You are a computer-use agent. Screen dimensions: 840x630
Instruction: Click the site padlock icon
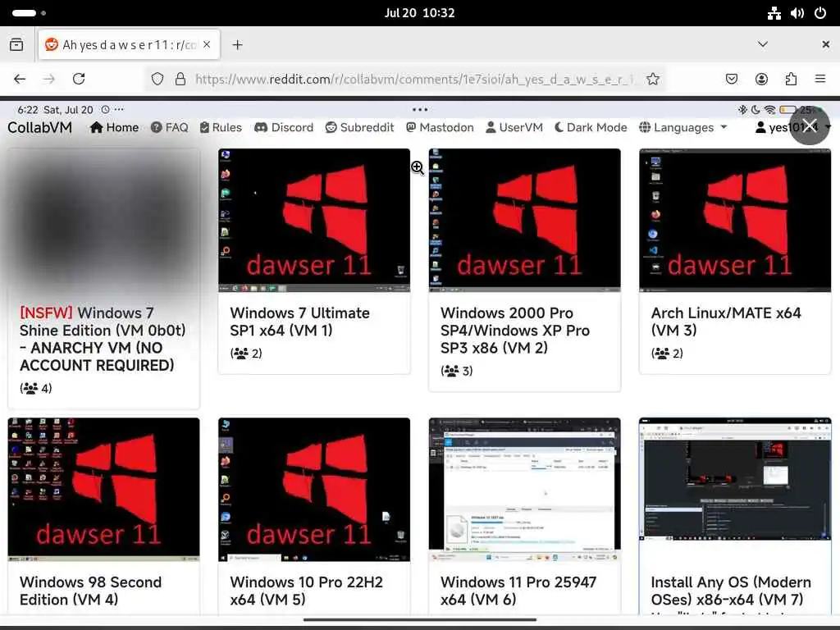pyautogui.click(x=180, y=79)
